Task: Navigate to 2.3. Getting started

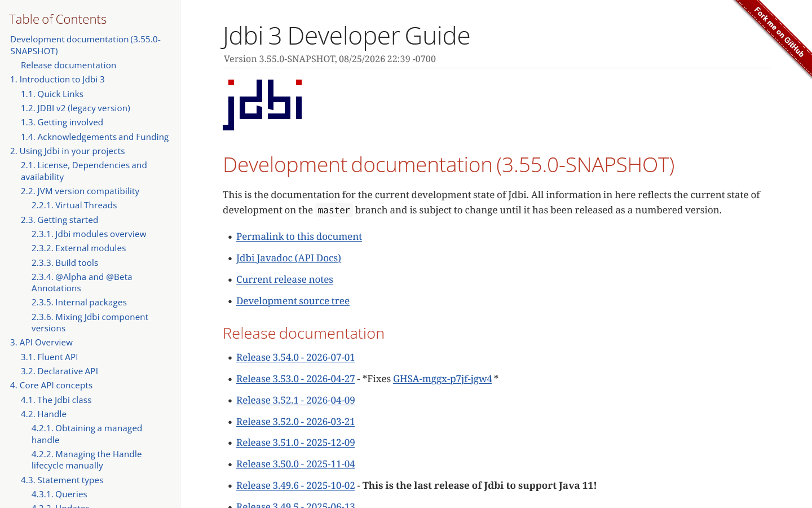Action: pos(59,220)
